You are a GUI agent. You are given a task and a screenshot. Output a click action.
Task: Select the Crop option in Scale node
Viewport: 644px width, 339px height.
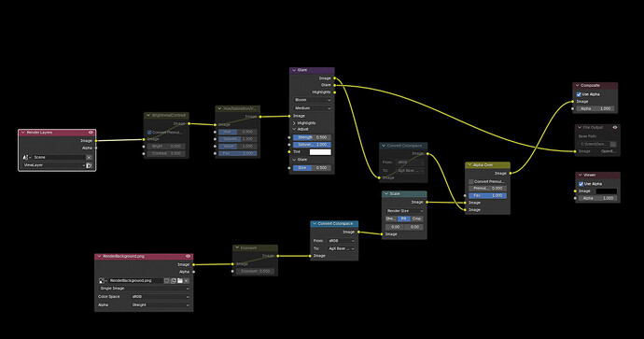(x=417, y=219)
